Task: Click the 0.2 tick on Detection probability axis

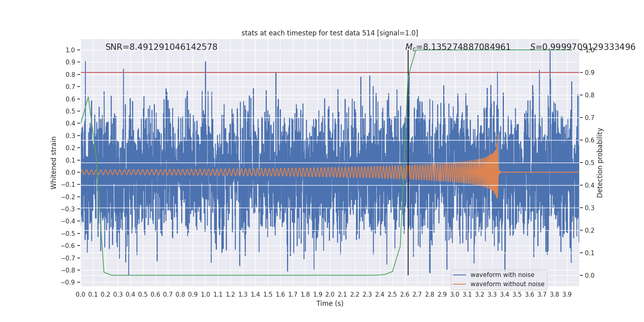Action: pyautogui.click(x=590, y=231)
